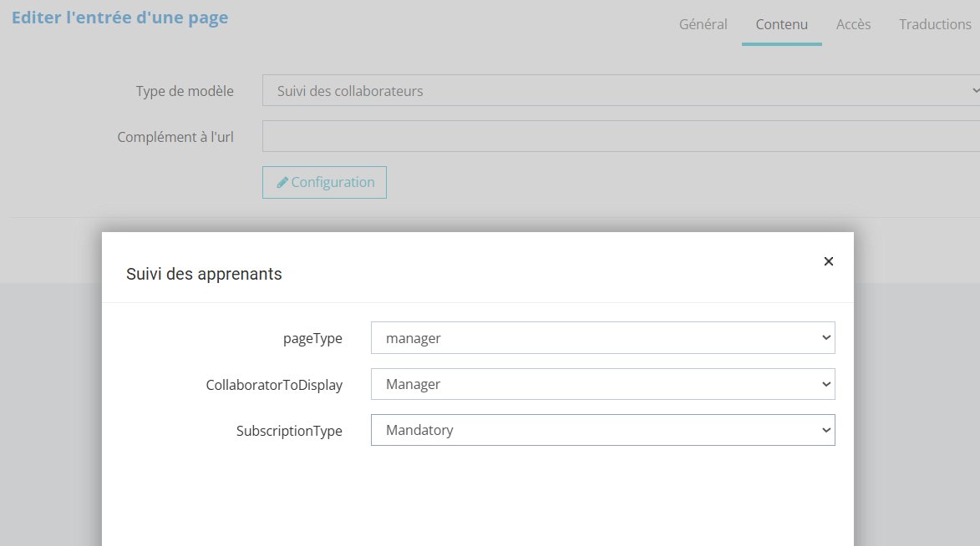Click the 'CollaboratorToDisplay' field label

274,385
